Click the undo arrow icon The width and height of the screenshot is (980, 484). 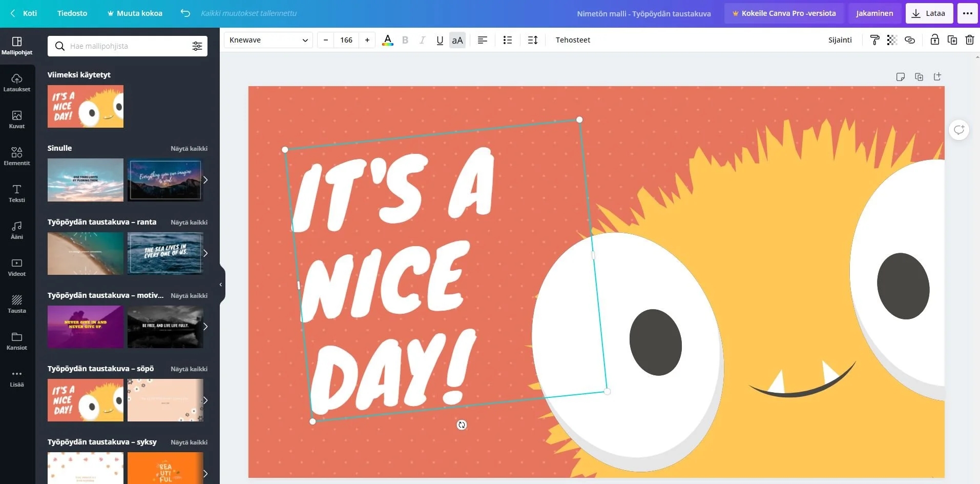[185, 13]
